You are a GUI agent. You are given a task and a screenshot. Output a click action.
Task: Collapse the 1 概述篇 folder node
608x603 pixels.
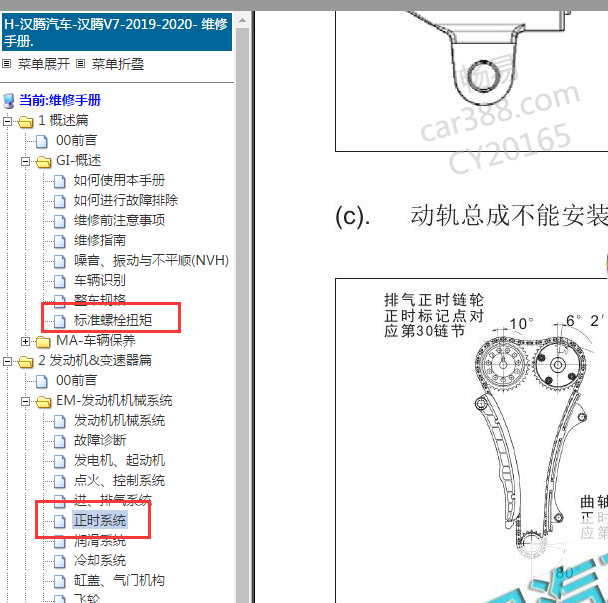(x=7, y=121)
